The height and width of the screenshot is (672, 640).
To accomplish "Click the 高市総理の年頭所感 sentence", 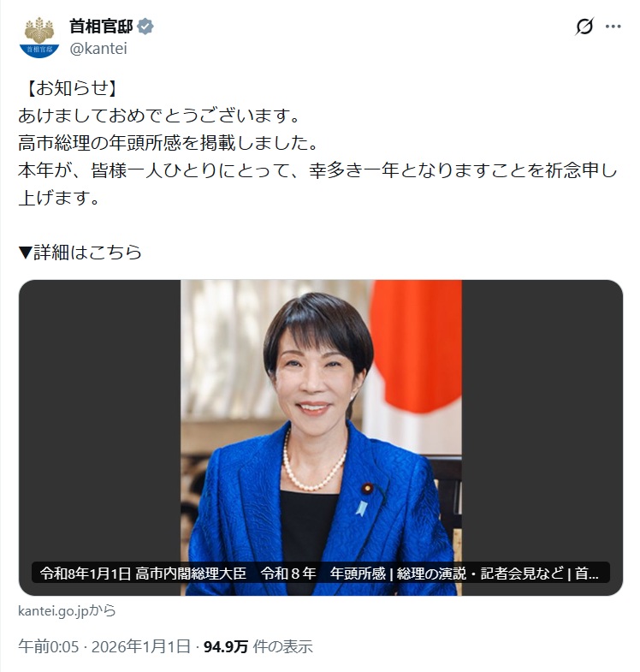I will pos(169,143).
